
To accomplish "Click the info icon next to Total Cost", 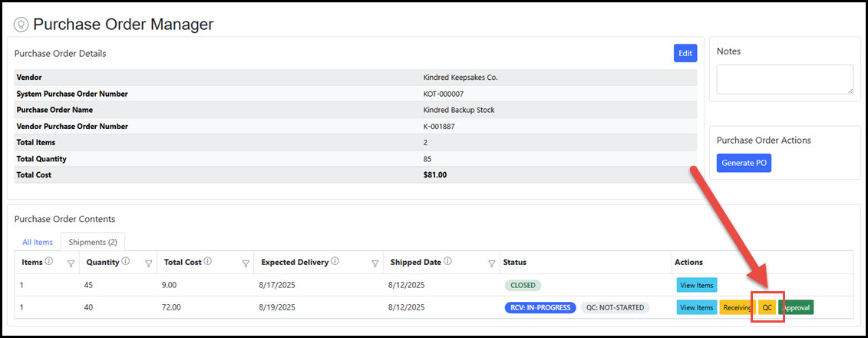I will pyautogui.click(x=207, y=262).
